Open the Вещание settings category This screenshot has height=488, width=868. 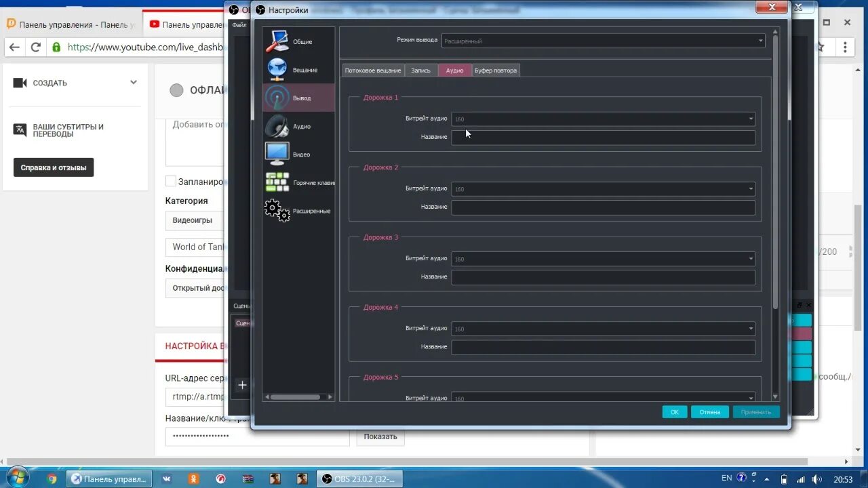(x=298, y=70)
